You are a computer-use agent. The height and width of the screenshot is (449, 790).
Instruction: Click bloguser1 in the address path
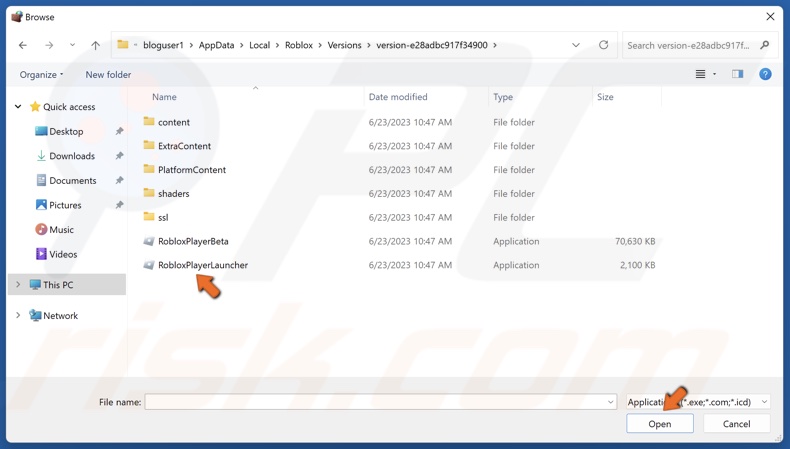163,45
